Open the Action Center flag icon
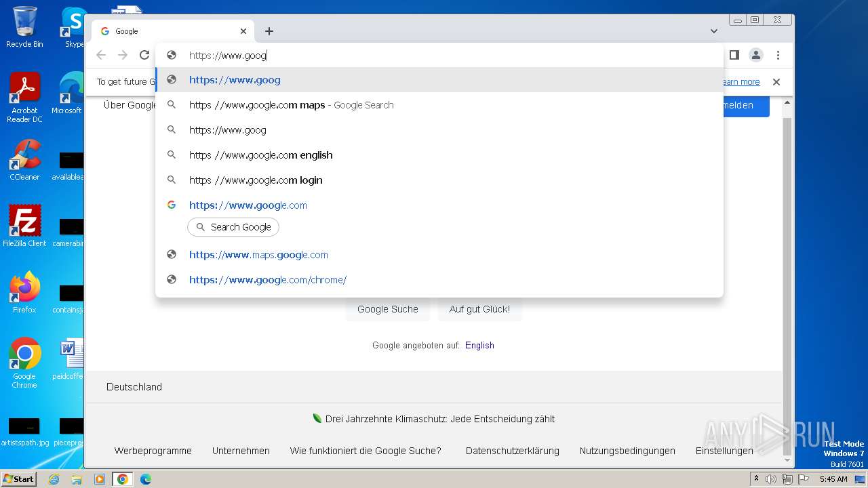868x488 pixels. [x=802, y=479]
